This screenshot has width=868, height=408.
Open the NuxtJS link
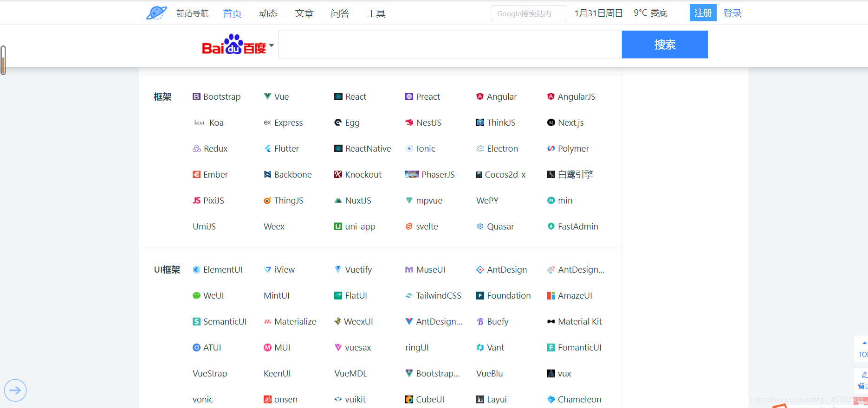[353, 200]
